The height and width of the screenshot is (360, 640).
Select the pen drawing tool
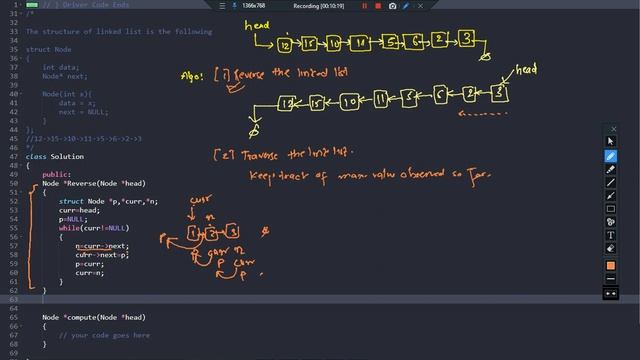click(x=611, y=156)
